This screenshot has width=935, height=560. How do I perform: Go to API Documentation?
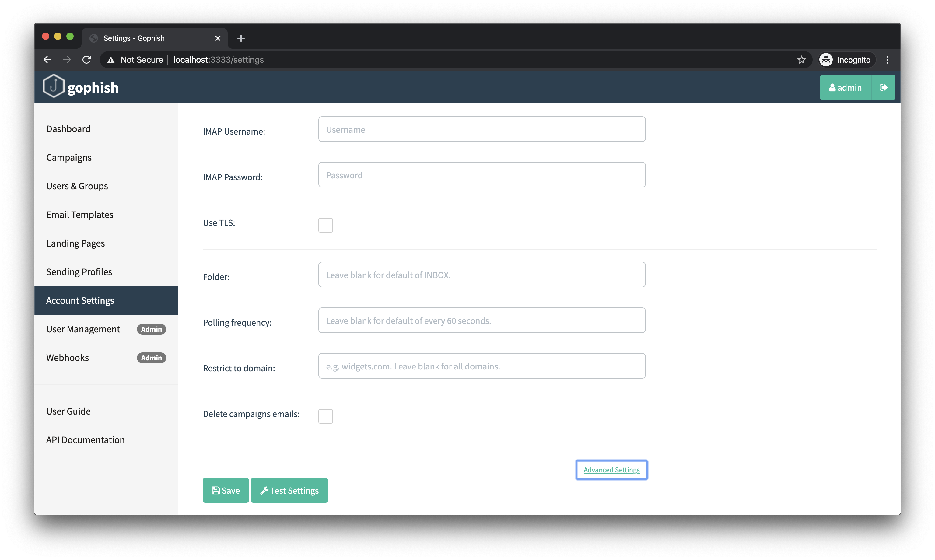pyautogui.click(x=86, y=439)
